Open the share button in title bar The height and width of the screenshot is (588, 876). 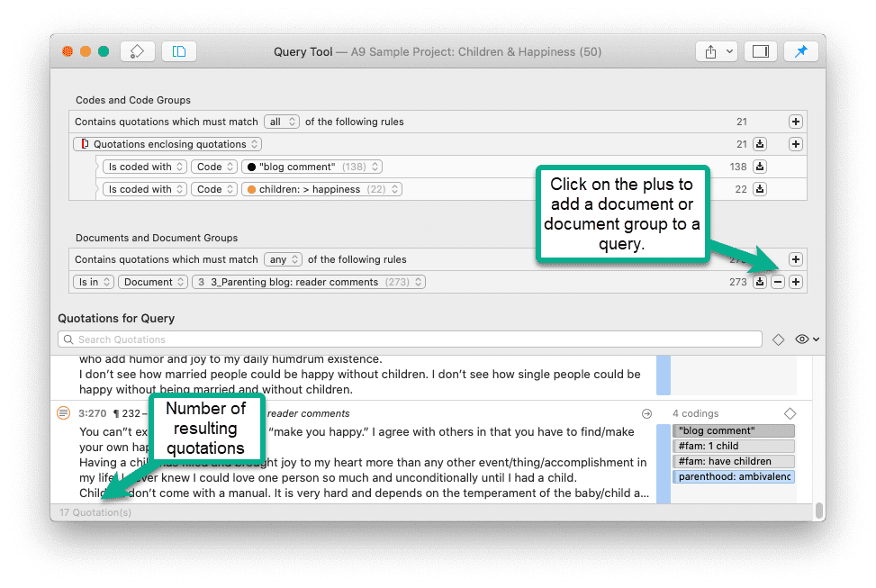click(x=710, y=51)
